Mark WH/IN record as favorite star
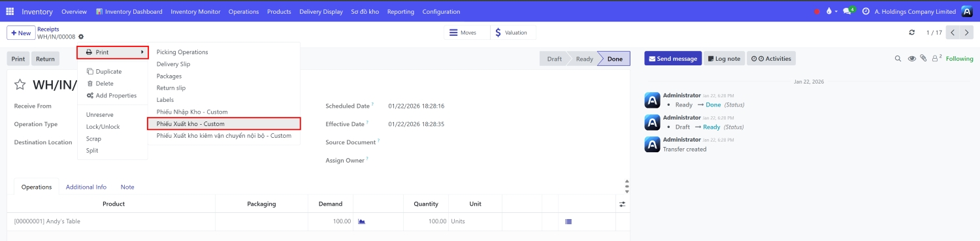Image resolution: width=980 pixels, height=241 pixels. coord(20,84)
